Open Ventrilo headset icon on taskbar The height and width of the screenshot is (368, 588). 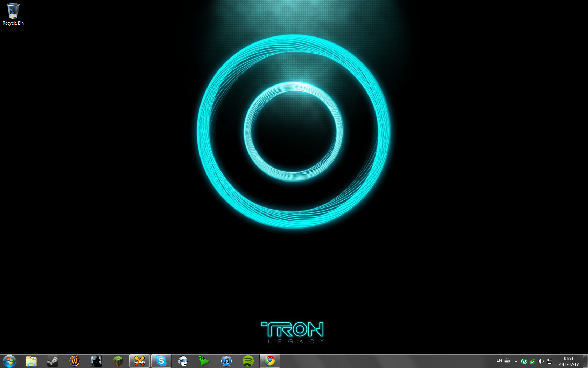[183, 361]
